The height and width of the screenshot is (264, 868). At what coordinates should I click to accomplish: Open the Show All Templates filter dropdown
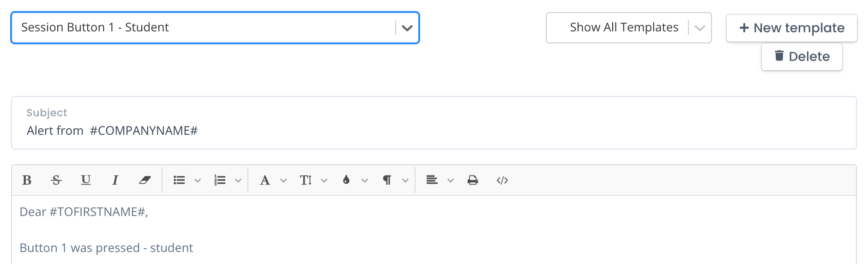point(628,28)
